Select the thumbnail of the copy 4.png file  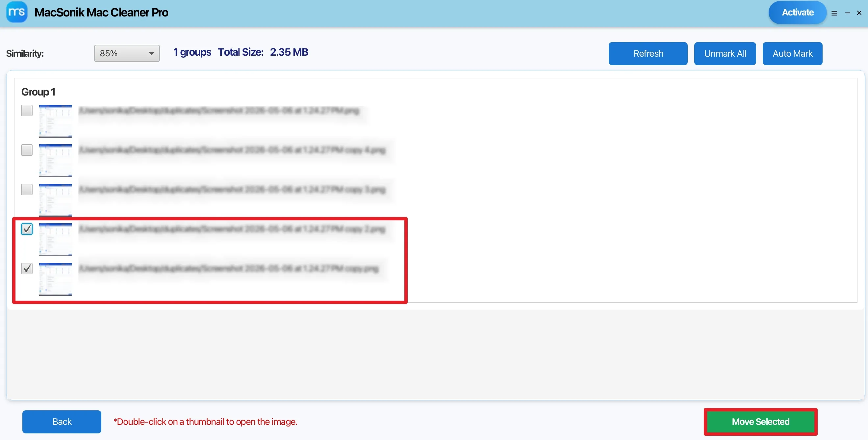55,160
